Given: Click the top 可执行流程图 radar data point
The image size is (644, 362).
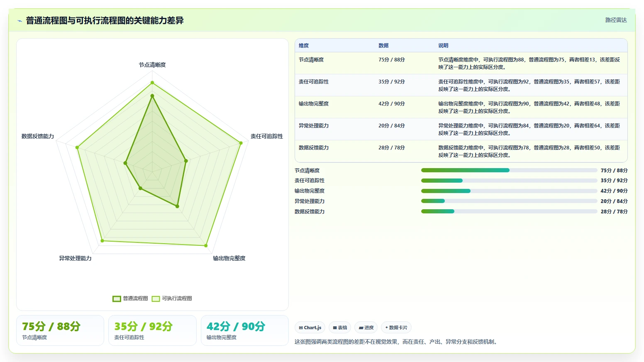Looking at the screenshot, I should pos(152,83).
